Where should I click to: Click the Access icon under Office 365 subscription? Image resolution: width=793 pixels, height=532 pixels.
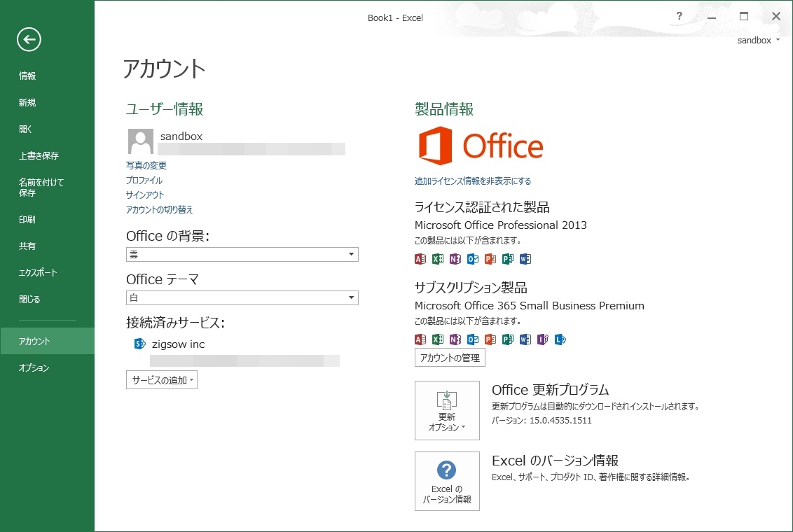point(420,339)
